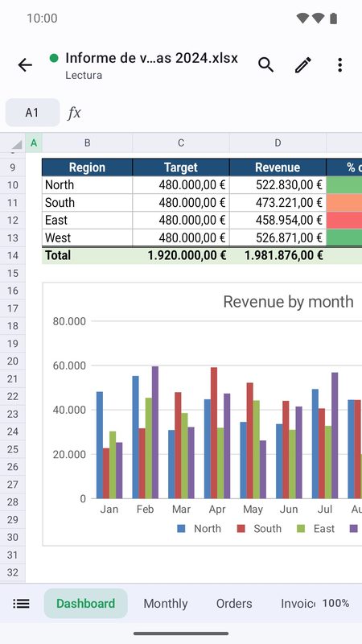The image size is (362, 644).
Task: Tap the battery icon in status bar
Action: [333, 19]
